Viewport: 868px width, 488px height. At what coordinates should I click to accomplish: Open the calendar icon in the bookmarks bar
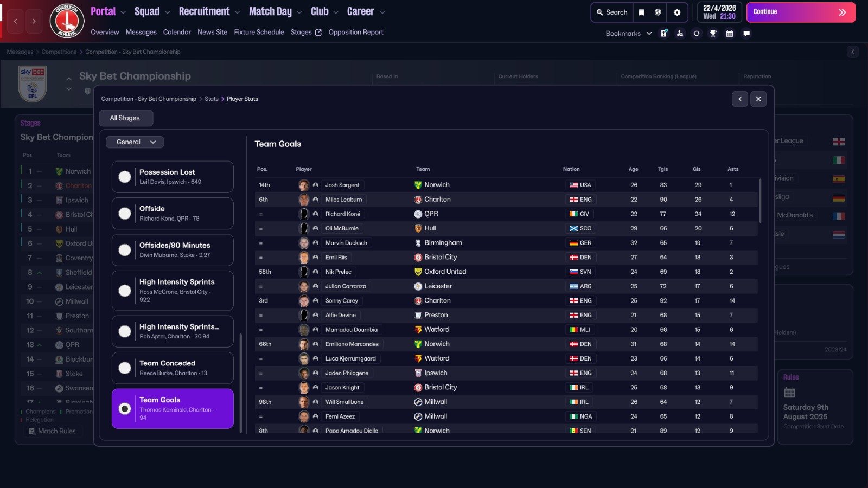click(730, 34)
